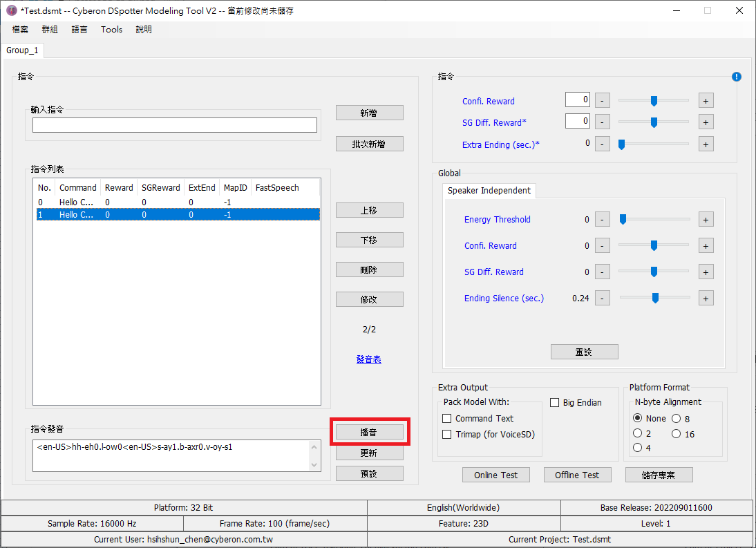This screenshot has width=756, height=548.
Task: Open the Tools menu
Action: point(111,29)
